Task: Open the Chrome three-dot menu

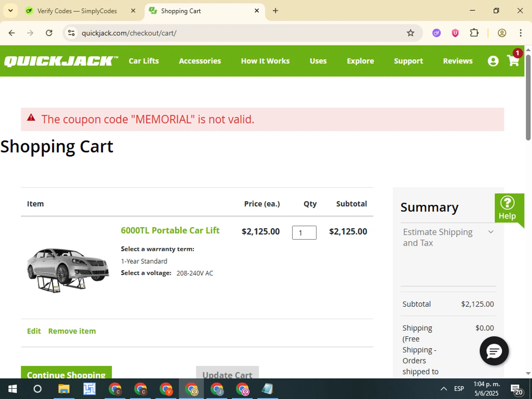Action: click(521, 33)
